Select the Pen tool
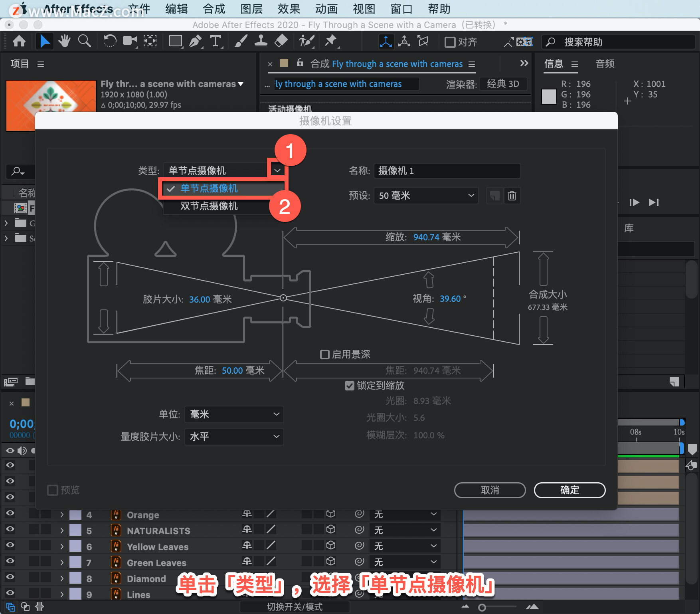The height and width of the screenshot is (614, 700). tap(195, 41)
